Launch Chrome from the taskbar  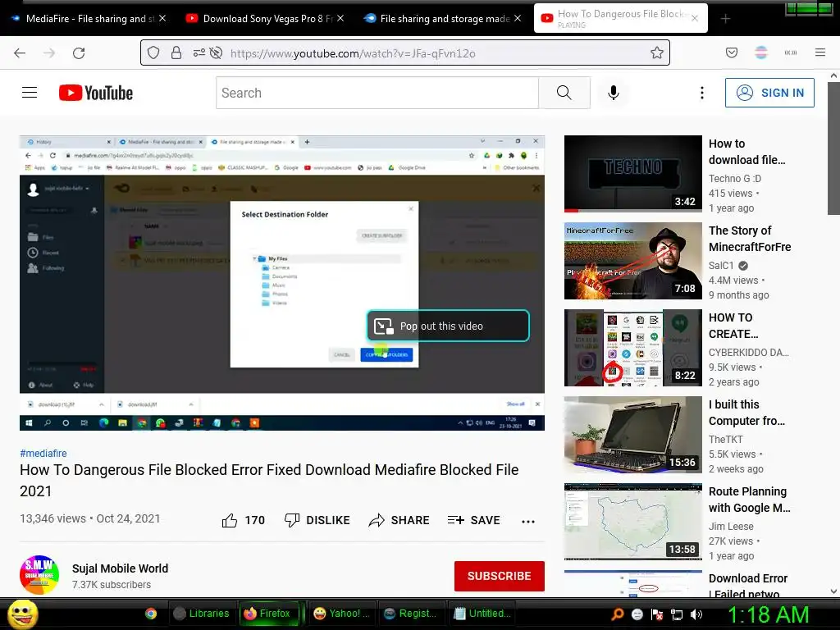coord(151,614)
